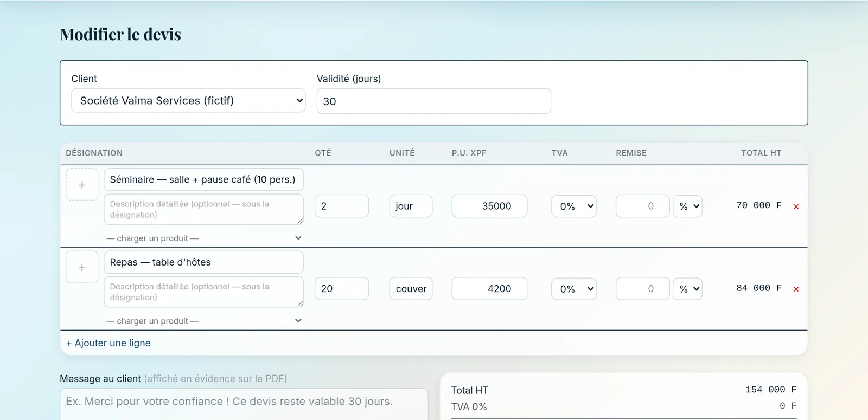Focus the 'Message au client' text area
Viewport: 868px width, 420px height.
coord(244,404)
